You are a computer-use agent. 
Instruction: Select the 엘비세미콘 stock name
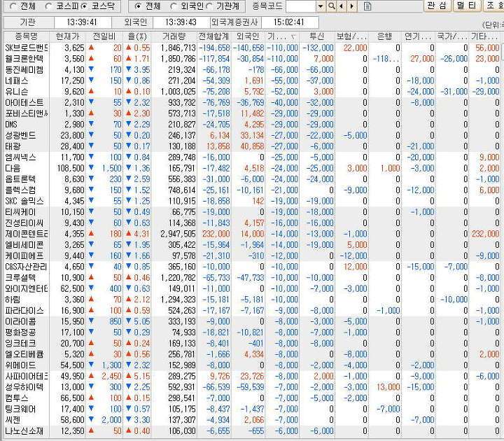[24, 245]
